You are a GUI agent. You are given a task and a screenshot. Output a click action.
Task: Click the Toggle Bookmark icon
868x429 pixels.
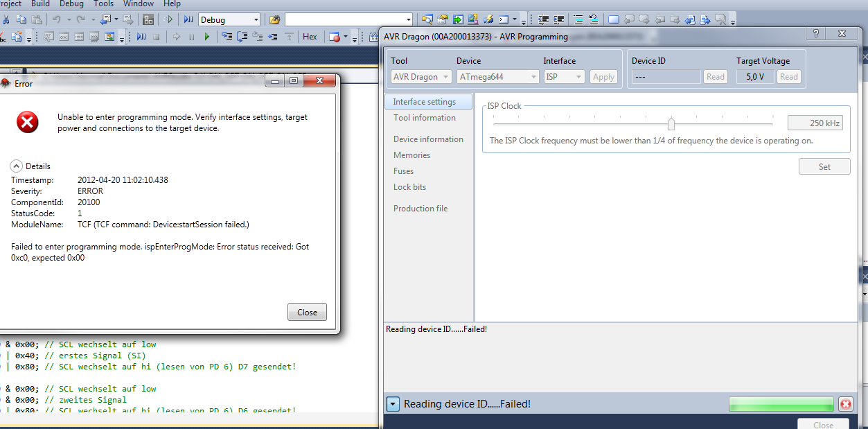point(614,19)
